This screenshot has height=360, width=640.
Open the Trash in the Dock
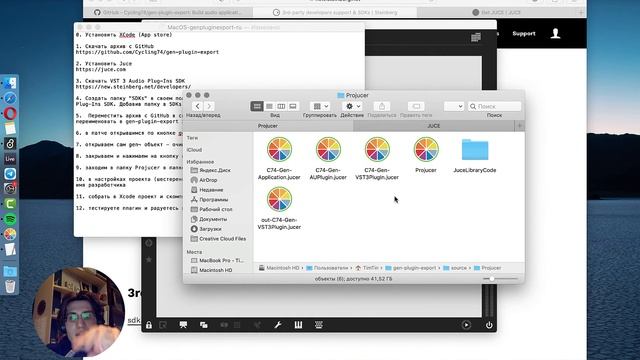(x=10, y=287)
